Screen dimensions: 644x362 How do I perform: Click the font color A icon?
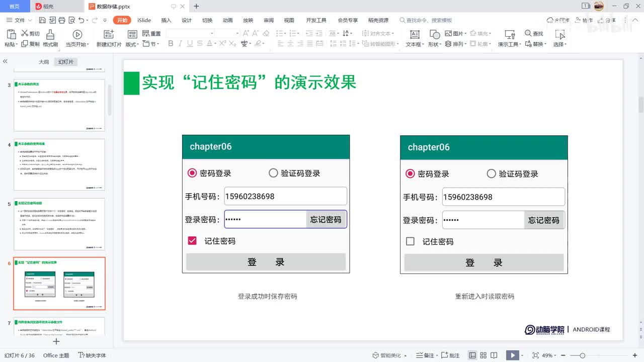tap(209, 44)
